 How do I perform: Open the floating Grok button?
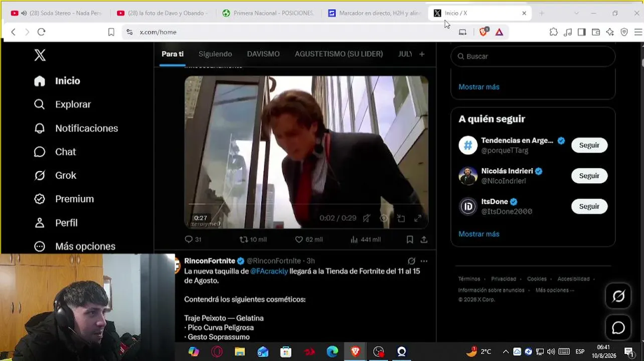tap(618, 296)
